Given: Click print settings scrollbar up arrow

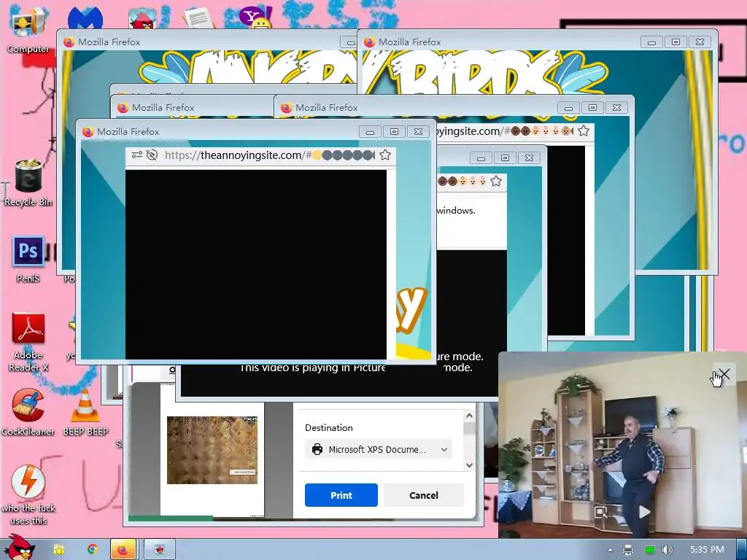Looking at the screenshot, I should click(469, 416).
